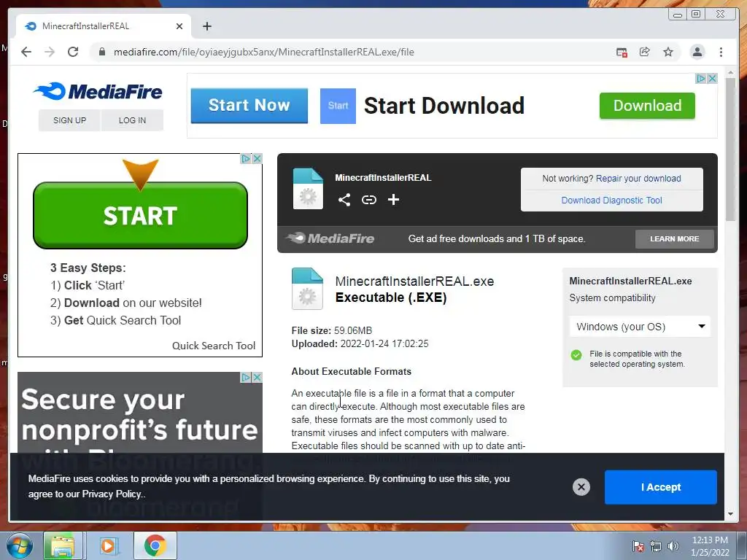
Task: Click the browser Forward arrow
Action: coord(50,52)
